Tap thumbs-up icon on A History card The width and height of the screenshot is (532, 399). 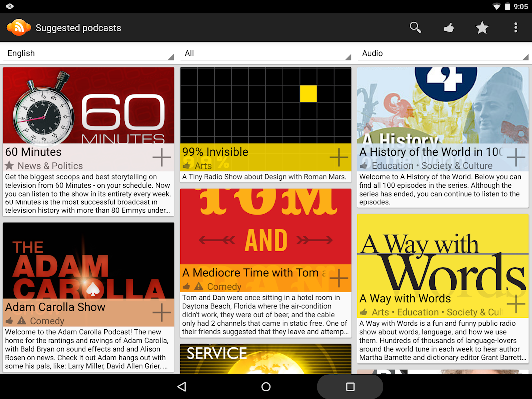point(363,165)
